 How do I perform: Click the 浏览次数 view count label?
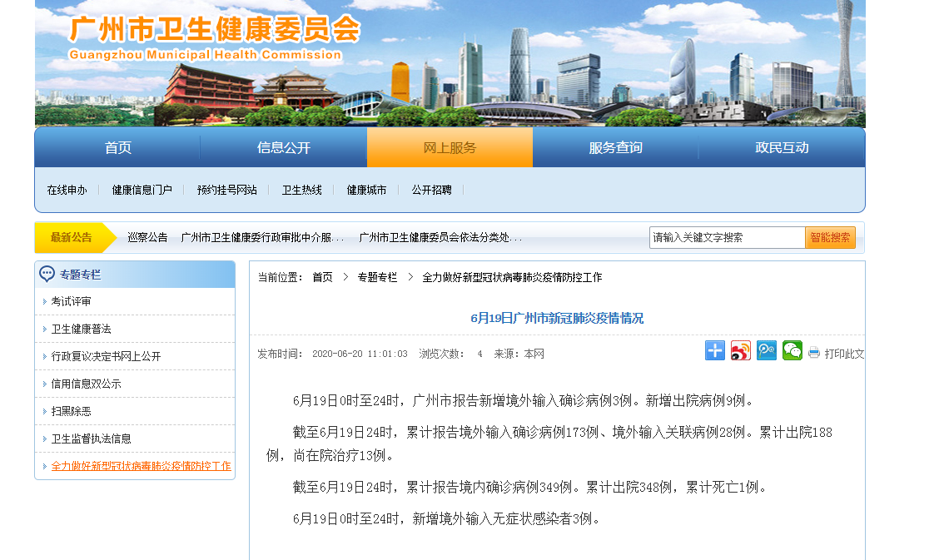tap(441, 354)
